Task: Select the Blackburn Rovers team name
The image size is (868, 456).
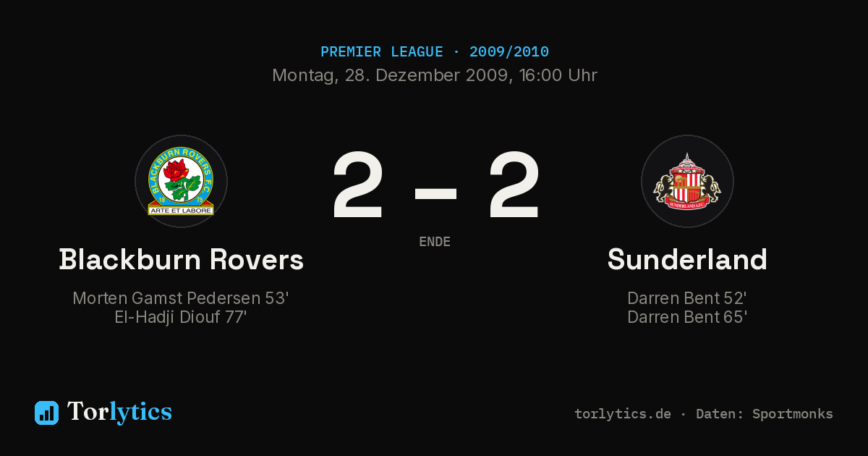Action: point(181,259)
